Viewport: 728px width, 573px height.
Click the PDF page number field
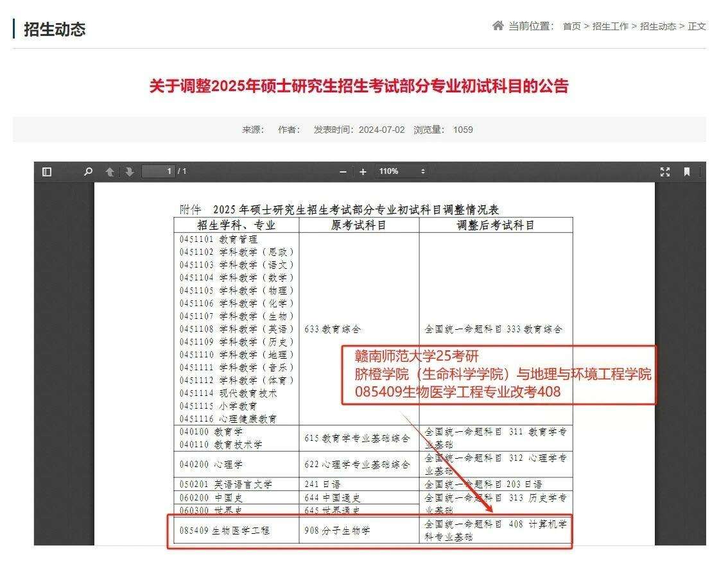(158, 171)
